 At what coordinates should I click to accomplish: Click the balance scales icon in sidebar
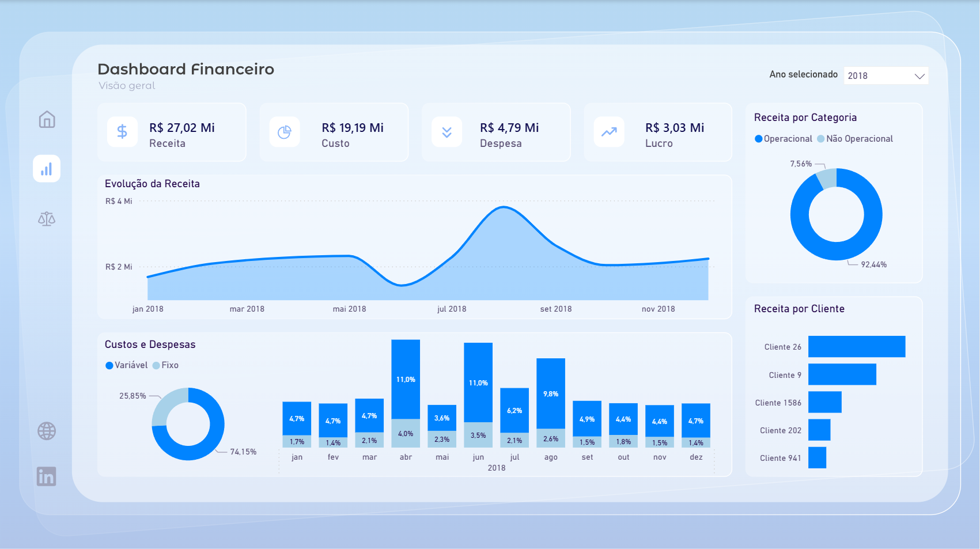click(x=46, y=219)
